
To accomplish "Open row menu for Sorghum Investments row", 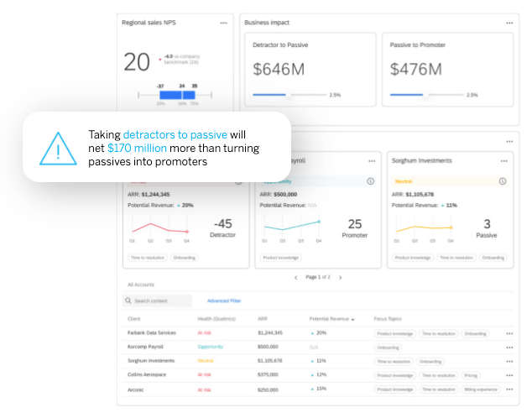I will tap(509, 361).
